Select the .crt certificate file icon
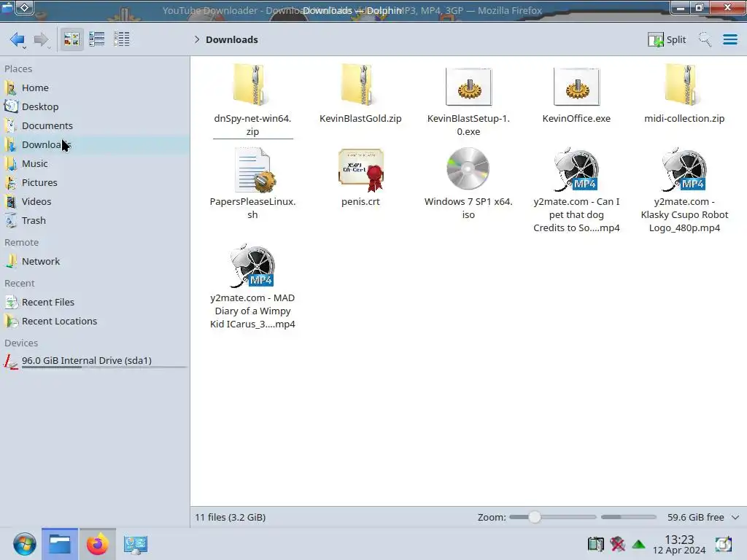The width and height of the screenshot is (747, 560). click(360, 169)
